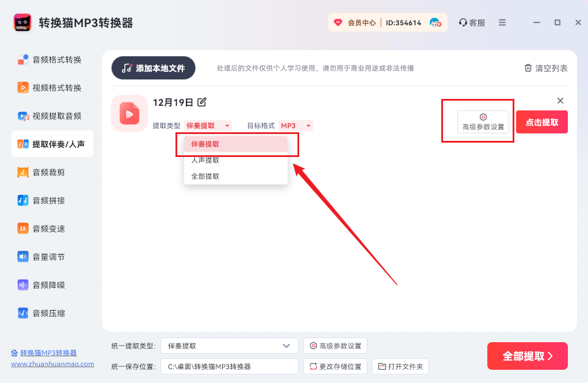Select 伴奏提取 option in the dropdown
588x383 pixels.
(205, 144)
